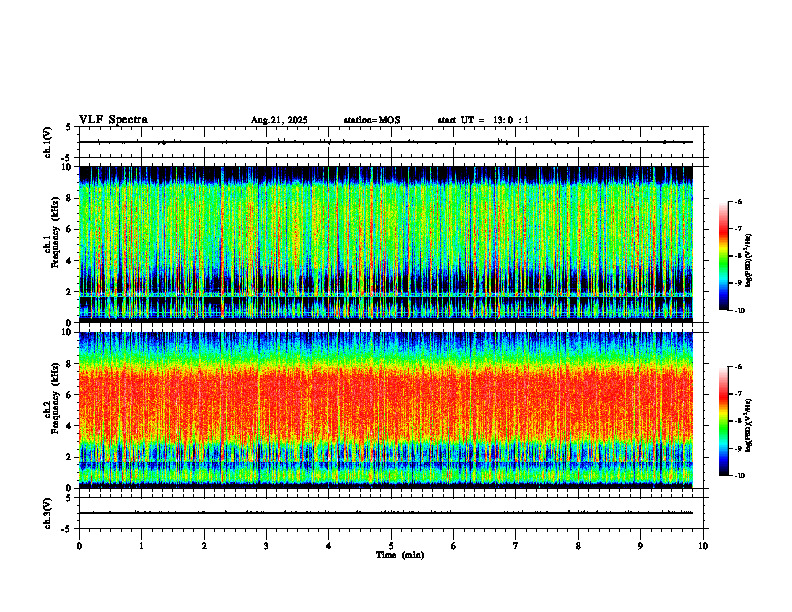
Task: Click the "ch.1(V)" waveform axis label
Action: tap(48, 142)
